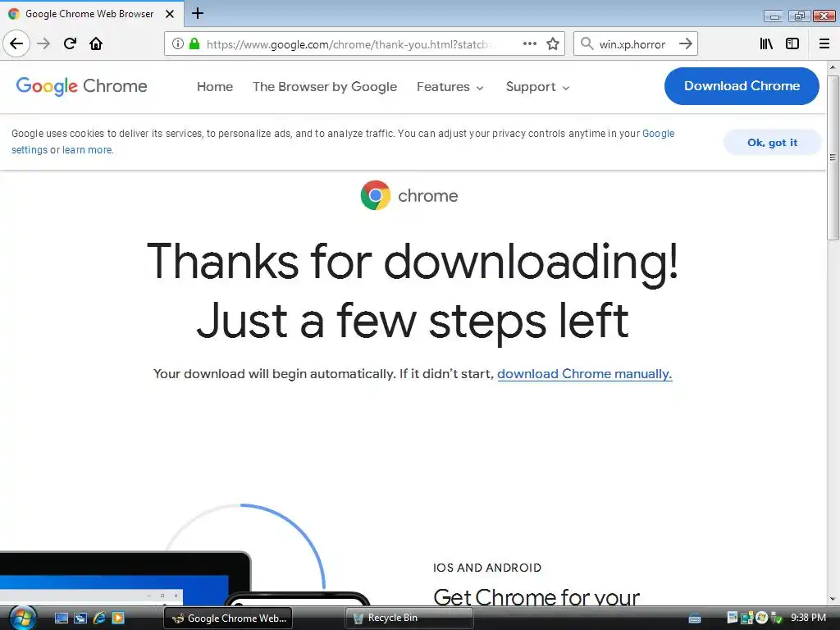This screenshot has width=840, height=630.
Task: Show site information icon in address bar
Action: [x=178, y=43]
